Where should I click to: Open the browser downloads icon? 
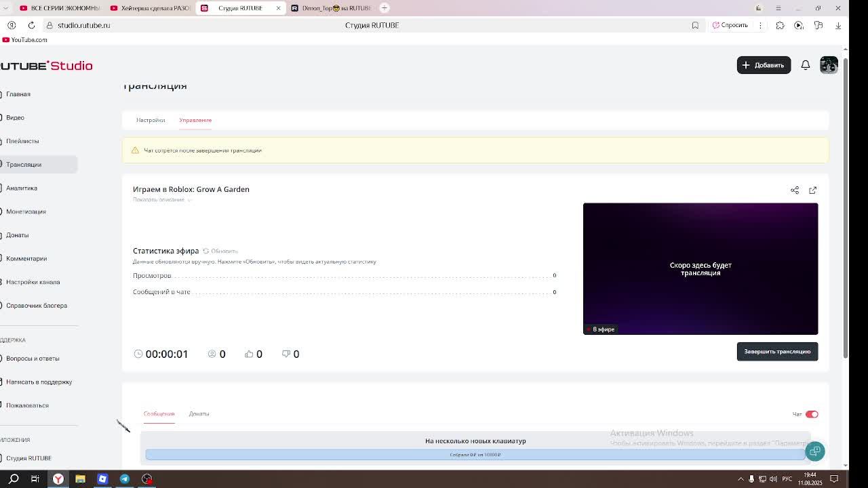[838, 25]
